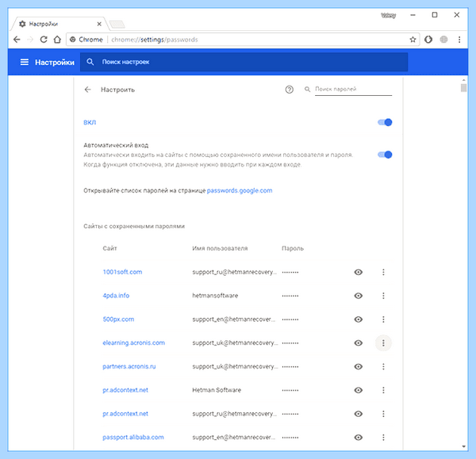Screen dimensions: 476x459
Task: Click the scrollbar down arrow
Action: click(x=463, y=446)
